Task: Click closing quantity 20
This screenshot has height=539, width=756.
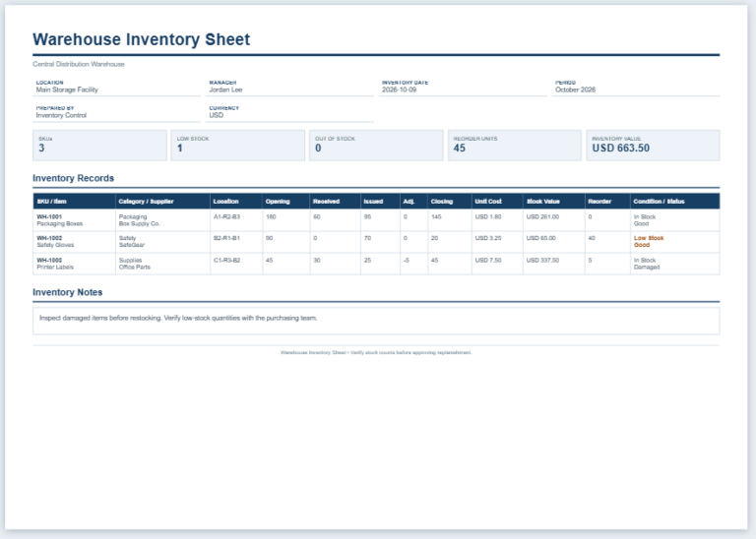Action: (434, 238)
